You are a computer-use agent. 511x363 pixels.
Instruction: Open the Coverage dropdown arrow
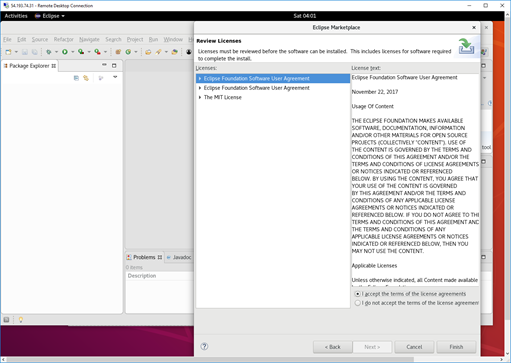(89, 52)
